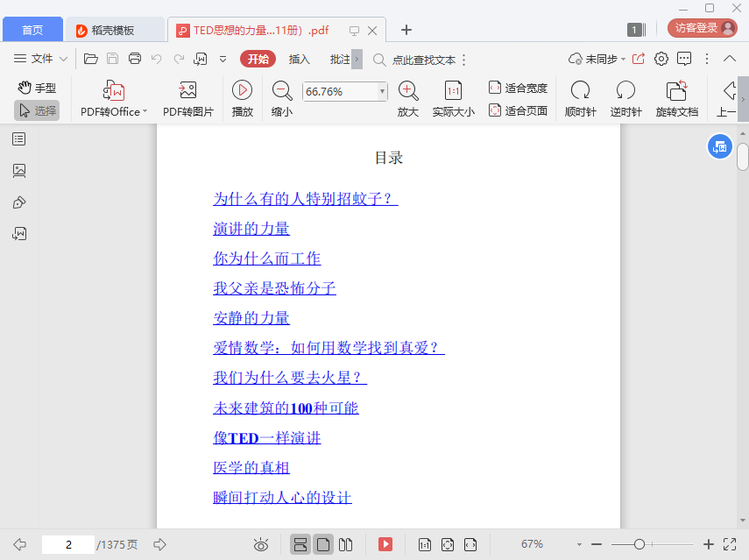This screenshot has width=749, height=560.
Task: Expand the 文件 menu chevron arrow
Action: click(x=64, y=60)
